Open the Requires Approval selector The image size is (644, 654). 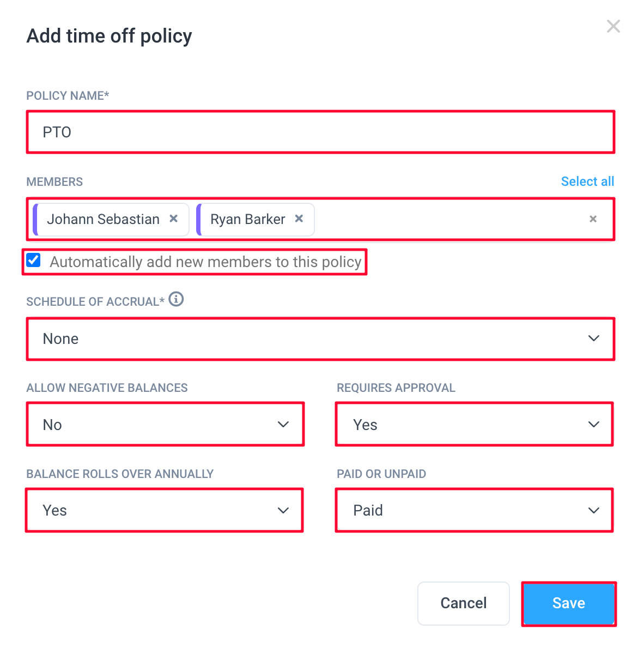474,424
